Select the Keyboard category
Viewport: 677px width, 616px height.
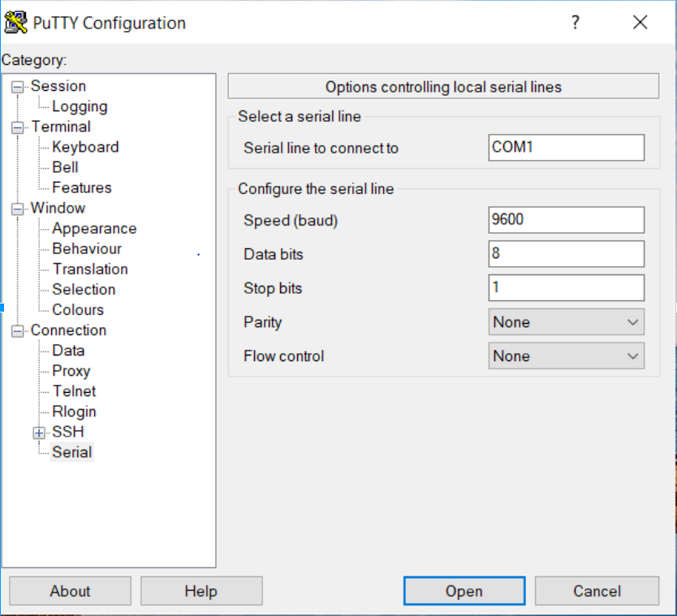coord(85,147)
